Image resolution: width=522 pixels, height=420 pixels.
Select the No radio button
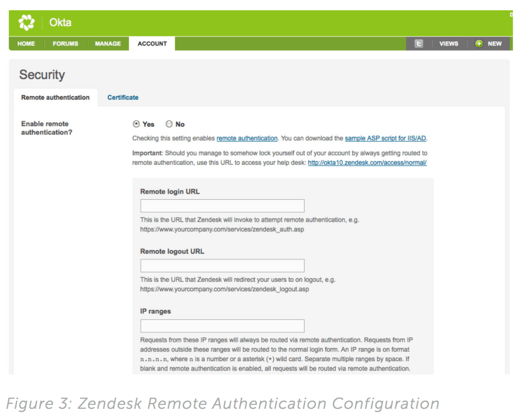point(169,124)
